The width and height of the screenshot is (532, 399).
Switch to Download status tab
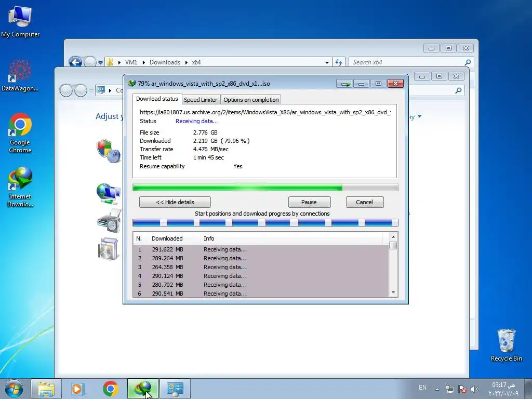[x=157, y=99]
